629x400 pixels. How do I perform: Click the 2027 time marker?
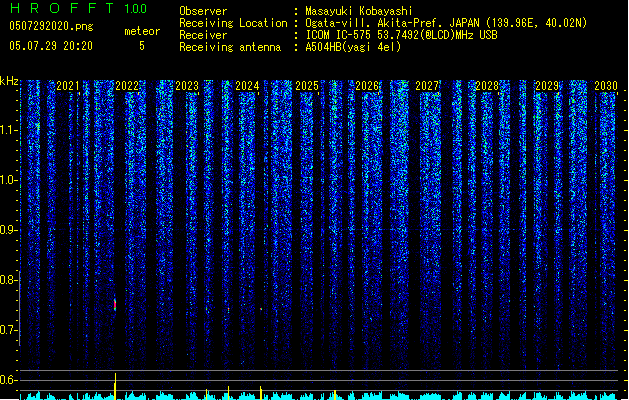coord(427,86)
